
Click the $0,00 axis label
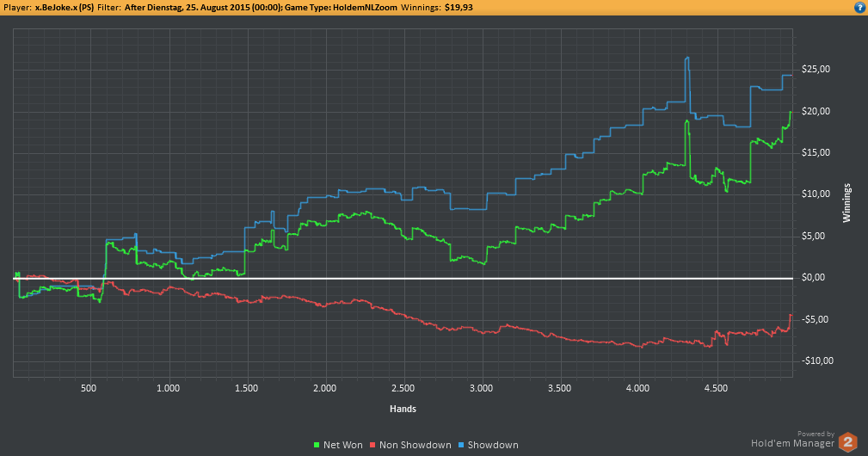point(813,277)
